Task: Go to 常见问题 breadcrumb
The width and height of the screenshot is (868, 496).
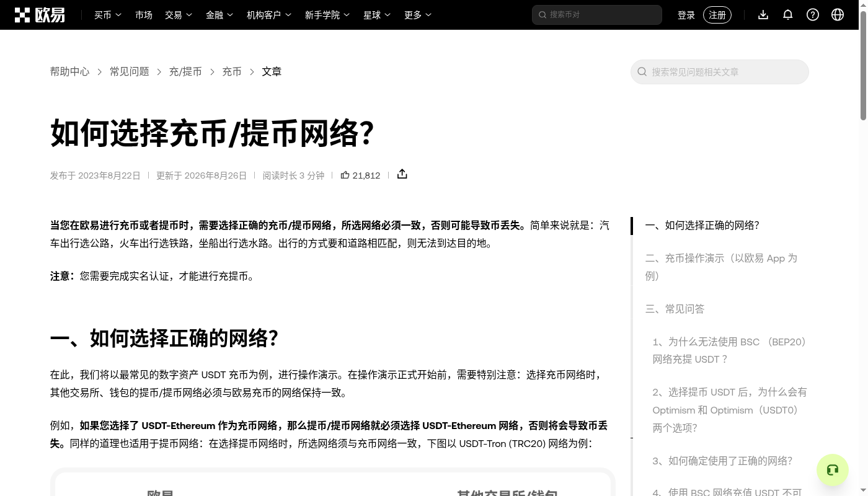Action: point(130,72)
